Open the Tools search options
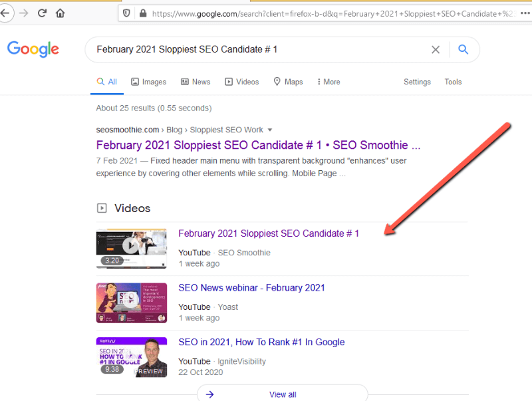 coord(453,82)
